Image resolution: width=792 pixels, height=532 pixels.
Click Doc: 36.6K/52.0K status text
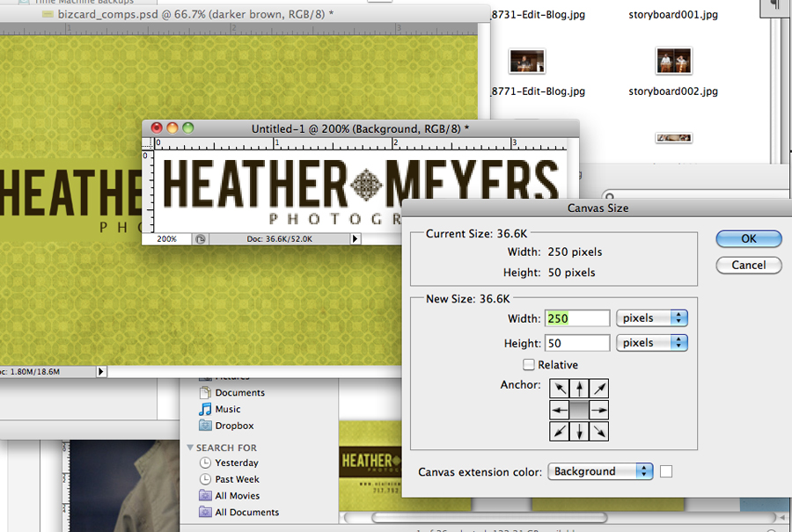pos(279,239)
